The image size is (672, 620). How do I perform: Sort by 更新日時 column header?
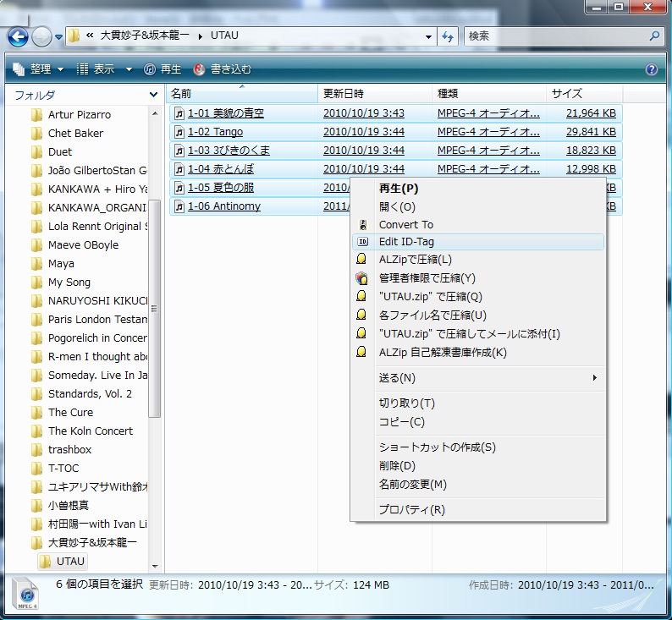coord(375,93)
